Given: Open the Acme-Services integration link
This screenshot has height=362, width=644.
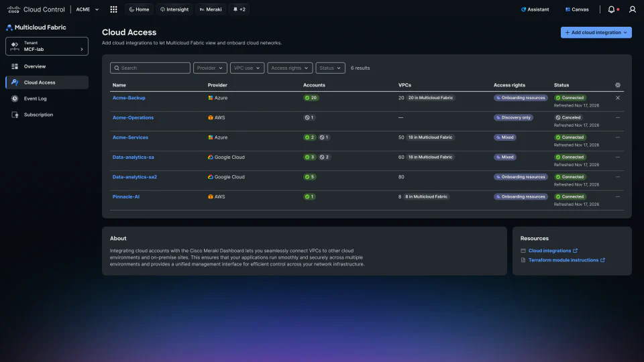Looking at the screenshot, I should tap(130, 137).
